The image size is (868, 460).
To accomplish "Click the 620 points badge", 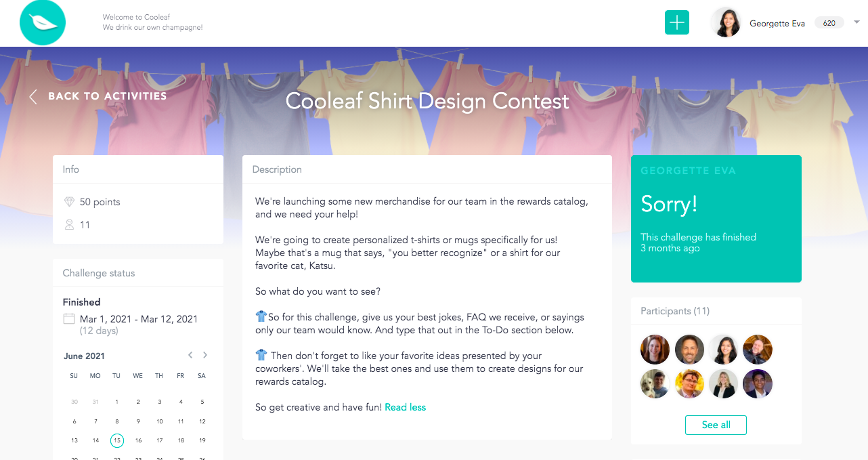I will (x=829, y=23).
